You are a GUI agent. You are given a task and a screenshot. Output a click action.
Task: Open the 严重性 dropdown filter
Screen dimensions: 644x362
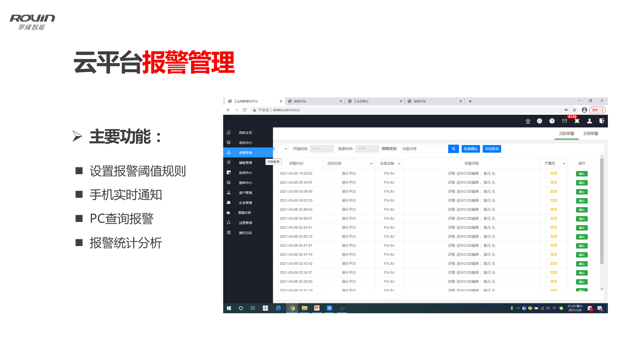tap(554, 163)
